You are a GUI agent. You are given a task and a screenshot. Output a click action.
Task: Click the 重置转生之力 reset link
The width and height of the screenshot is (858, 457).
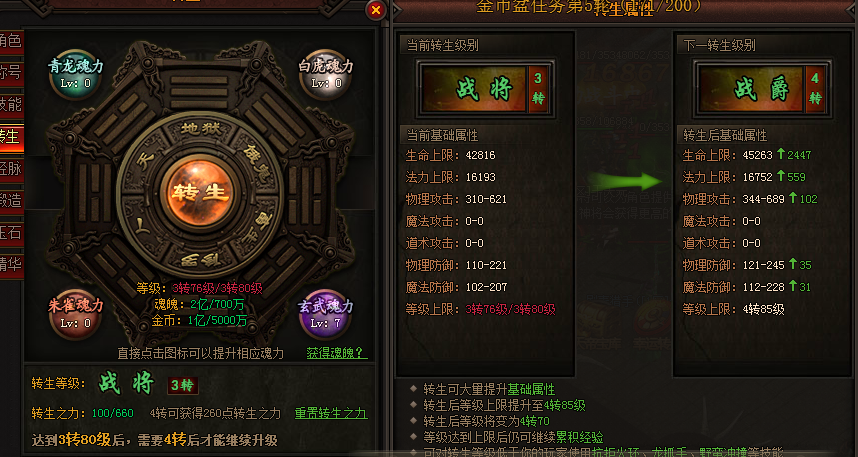(x=331, y=413)
